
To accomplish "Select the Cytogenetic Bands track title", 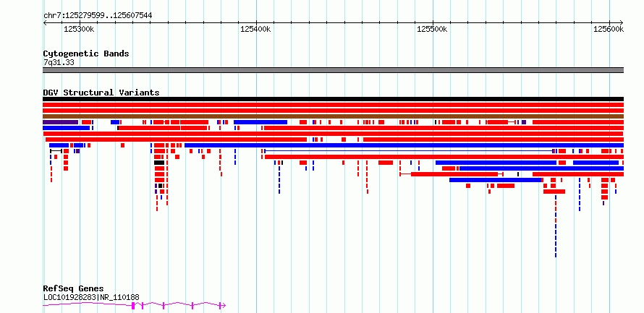I will click(86, 53).
